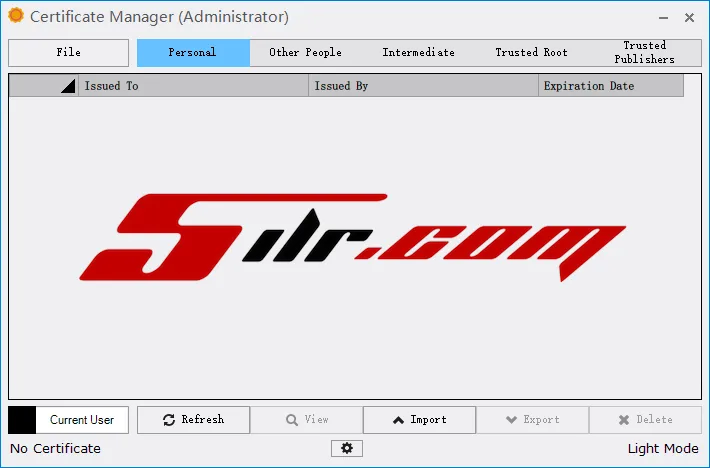Toggle Light Mode theme label
Screen dimensions: 710x468
[663, 449]
